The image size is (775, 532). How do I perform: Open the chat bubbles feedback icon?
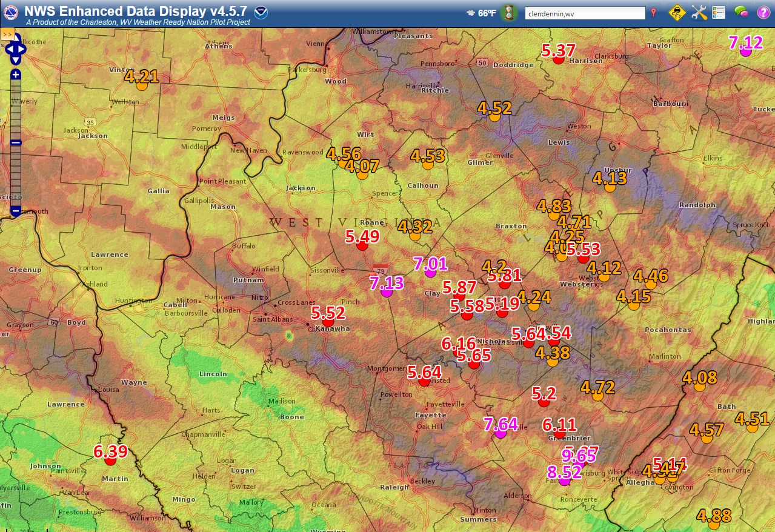[742, 12]
